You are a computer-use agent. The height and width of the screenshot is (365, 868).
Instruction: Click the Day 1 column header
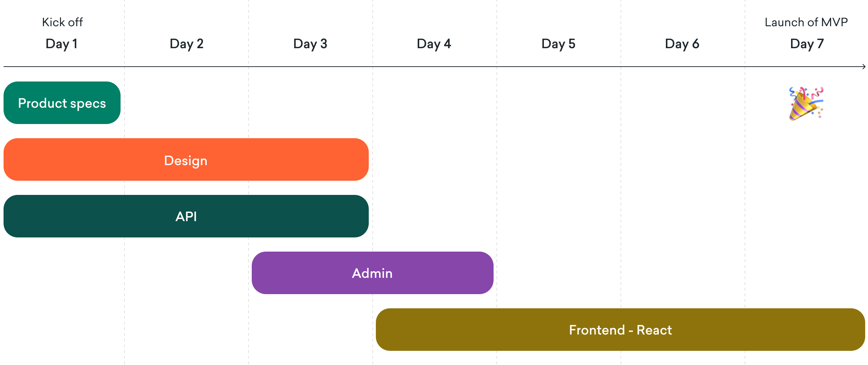62,44
